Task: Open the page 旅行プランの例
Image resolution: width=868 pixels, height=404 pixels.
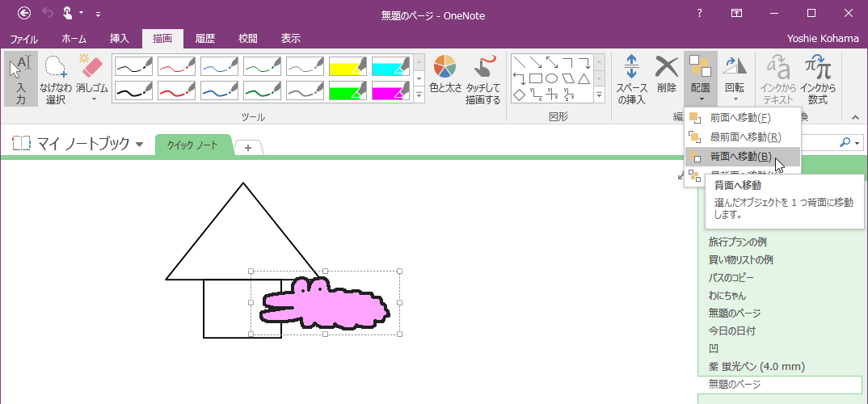Action: click(x=737, y=242)
